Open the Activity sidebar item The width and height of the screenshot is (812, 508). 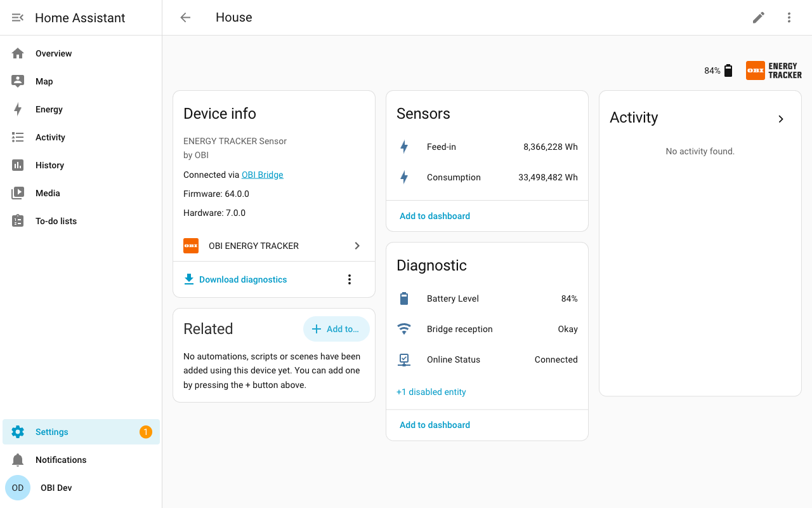(x=81, y=137)
